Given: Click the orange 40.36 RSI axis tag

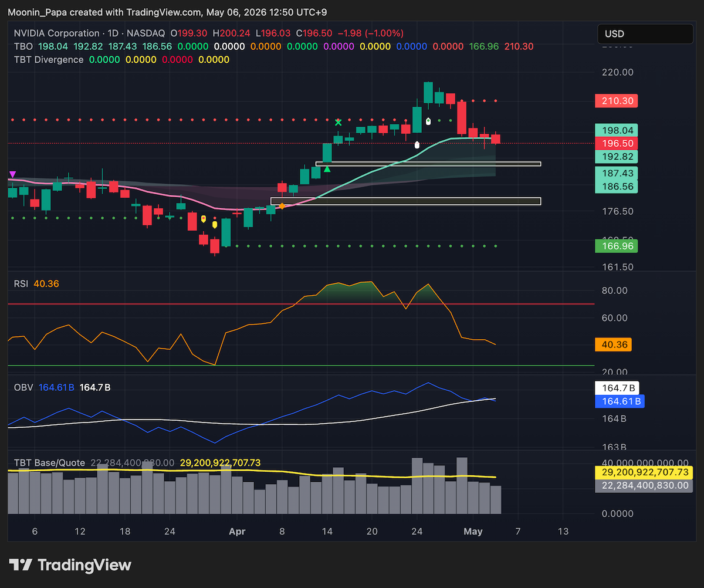Looking at the screenshot, I should click(x=613, y=345).
